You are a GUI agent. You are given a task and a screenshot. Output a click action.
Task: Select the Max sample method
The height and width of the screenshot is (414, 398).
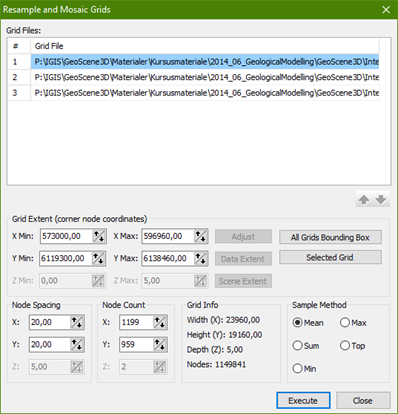[353, 323]
